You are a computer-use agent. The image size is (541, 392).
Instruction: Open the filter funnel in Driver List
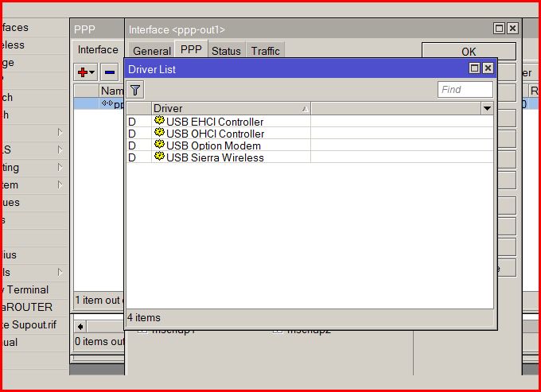tap(135, 91)
